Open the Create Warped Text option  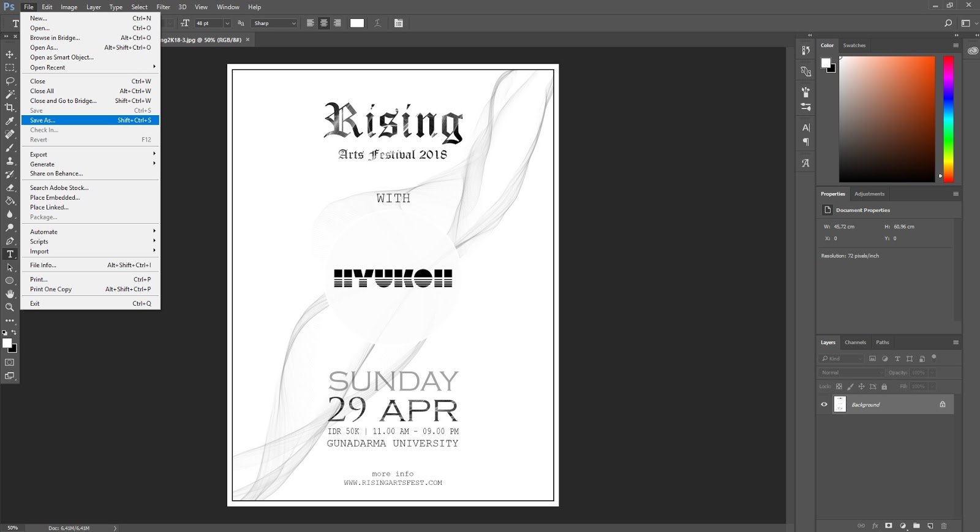(x=377, y=23)
